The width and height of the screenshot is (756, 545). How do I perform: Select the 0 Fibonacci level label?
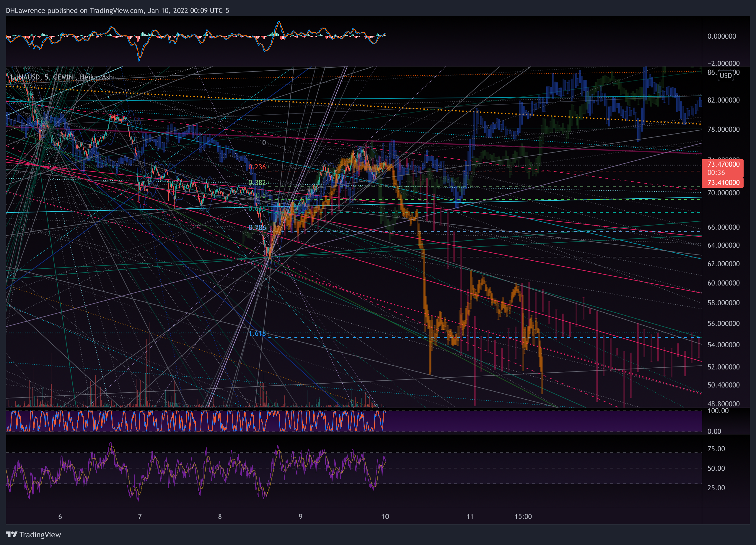coord(264,143)
